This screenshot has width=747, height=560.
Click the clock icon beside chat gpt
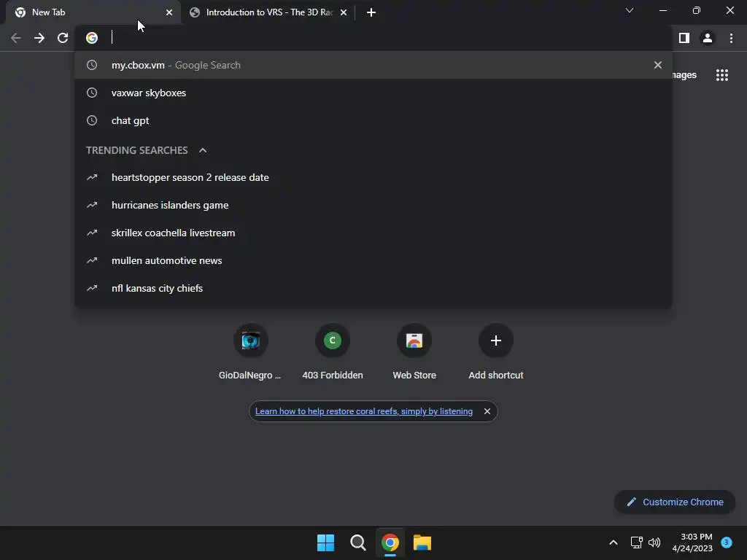pos(92,120)
